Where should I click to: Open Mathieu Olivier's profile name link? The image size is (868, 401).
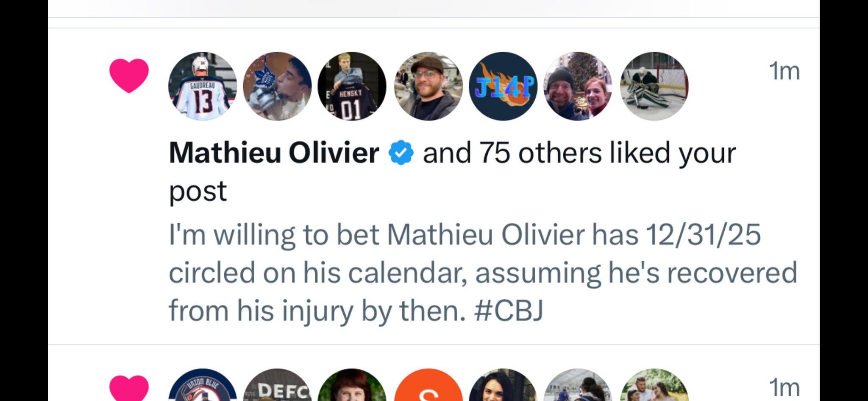(274, 153)
